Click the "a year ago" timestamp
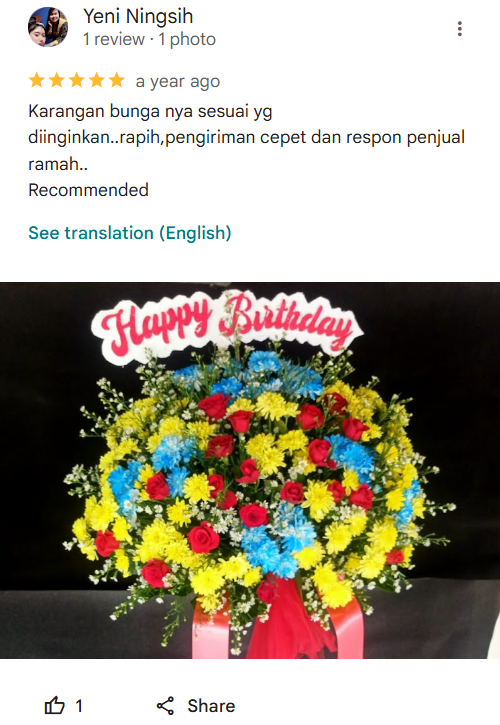This screenshot has width=500, height=725. point(178,81)
